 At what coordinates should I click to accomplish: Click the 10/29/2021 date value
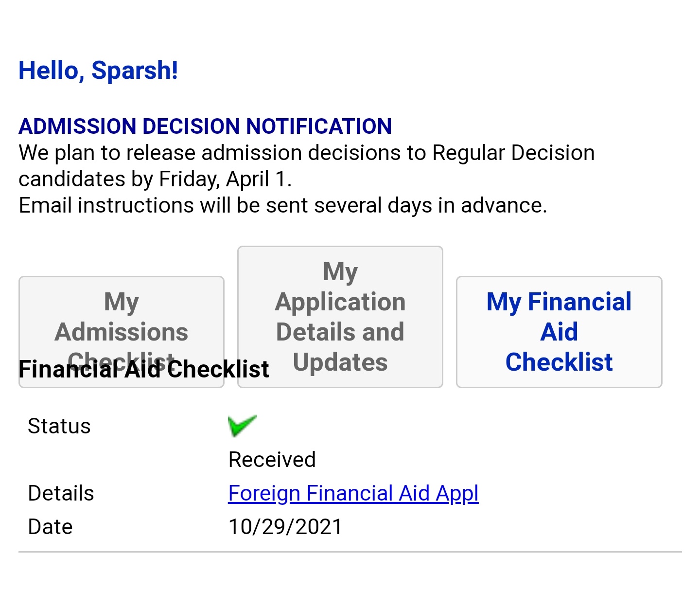click(285, 527)
